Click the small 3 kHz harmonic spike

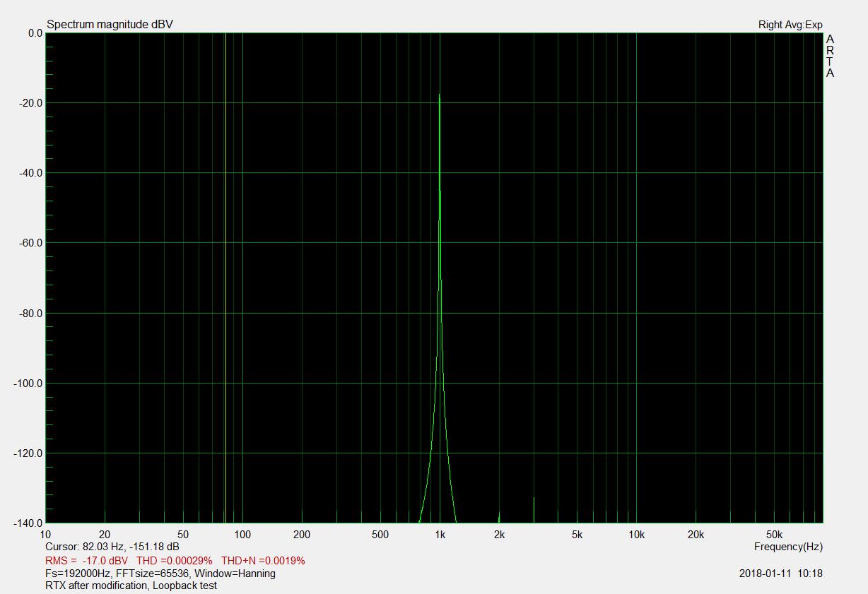534,509
